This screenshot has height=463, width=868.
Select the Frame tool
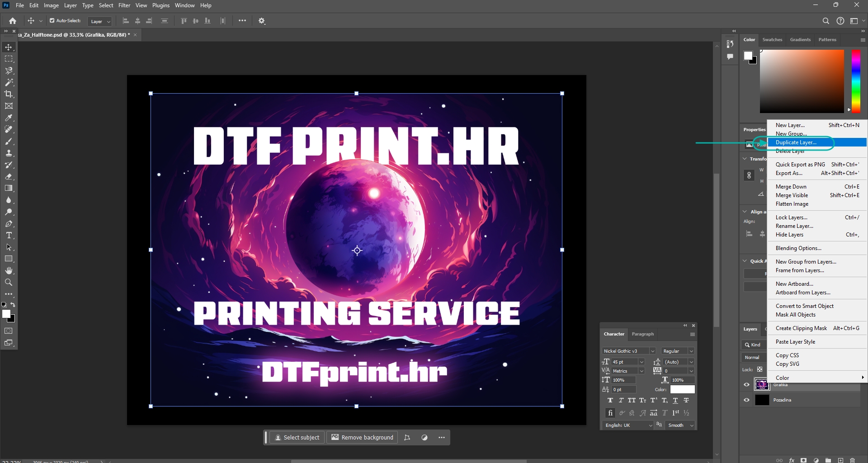[9, 106]
